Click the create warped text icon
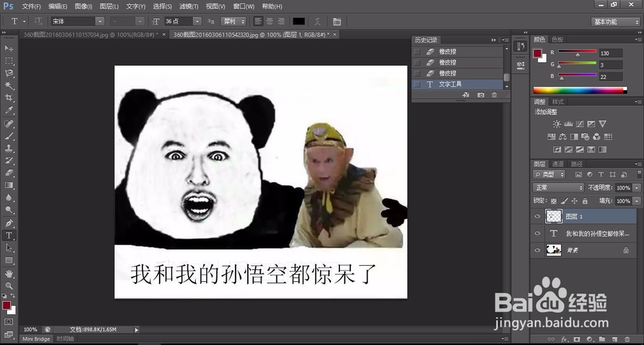This screenshot has height=345, width=644. pyautogui.click(x=317, y=21)
